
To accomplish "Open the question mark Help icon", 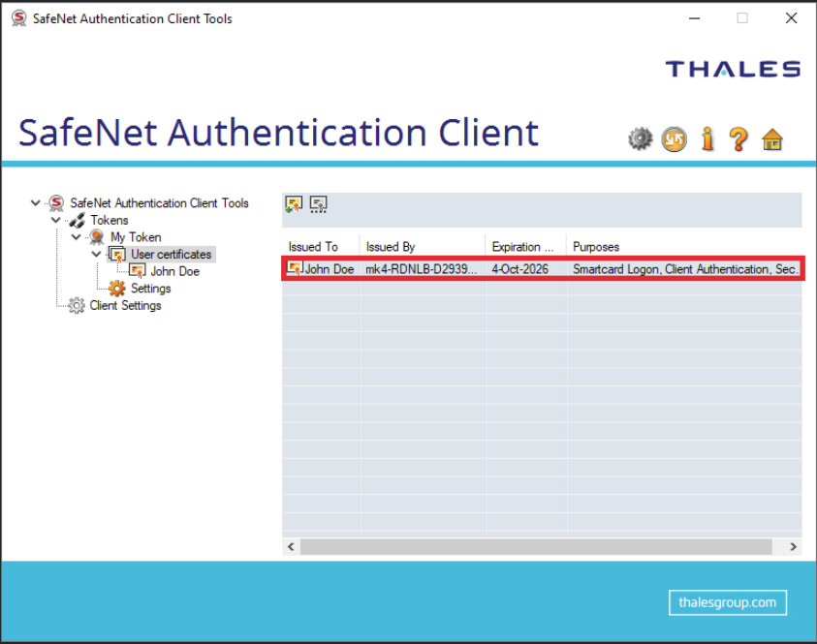I will pyautogui.click(x=738, y=139).
